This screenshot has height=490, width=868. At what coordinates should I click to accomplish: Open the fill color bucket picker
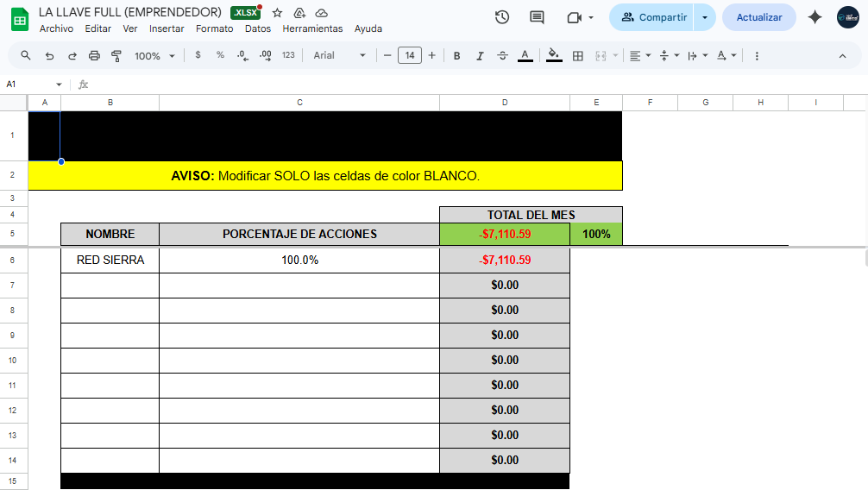tap(554, 55)
